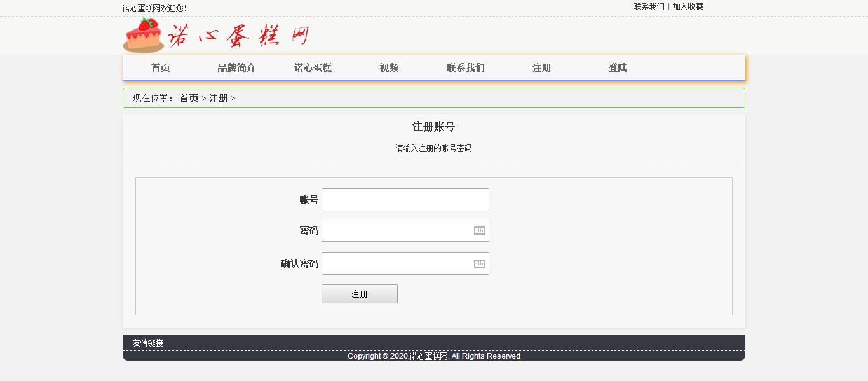Click 首页 in the breadcrumb
Screen dimensions: 868x381
[189, 99]
